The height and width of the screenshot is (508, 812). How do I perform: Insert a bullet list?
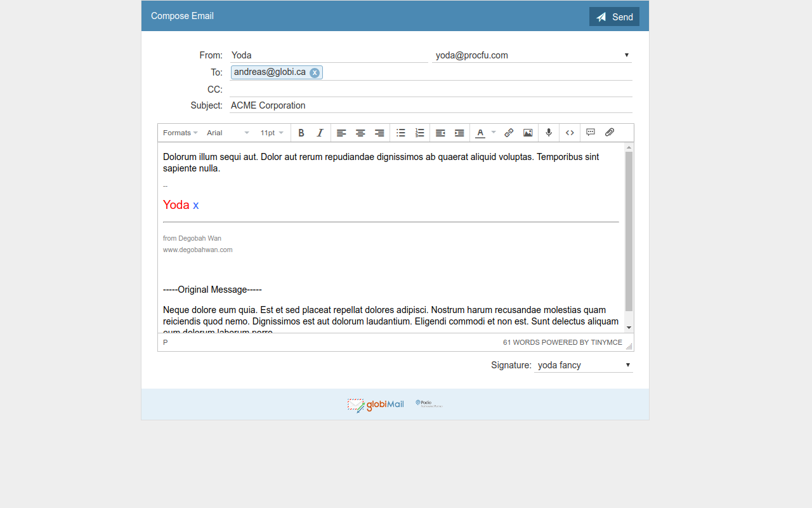tap(401, 133)
